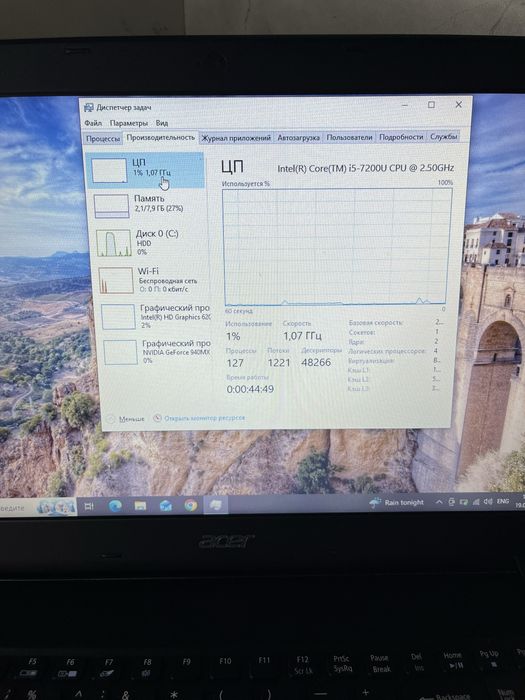Screen dimensions: 525x700
Task: Switch to the Автозагрузка tab
Action: click(x=298, y=138)
